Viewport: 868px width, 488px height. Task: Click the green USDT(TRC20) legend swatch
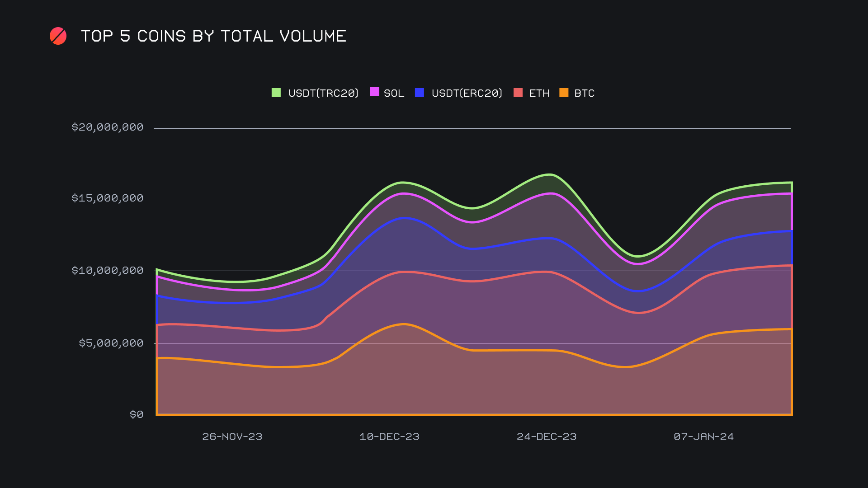276,93
